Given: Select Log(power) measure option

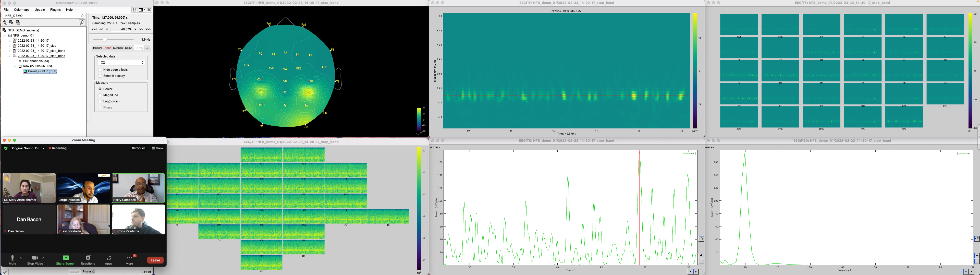Looking at the screenshot, I should 101,101.
